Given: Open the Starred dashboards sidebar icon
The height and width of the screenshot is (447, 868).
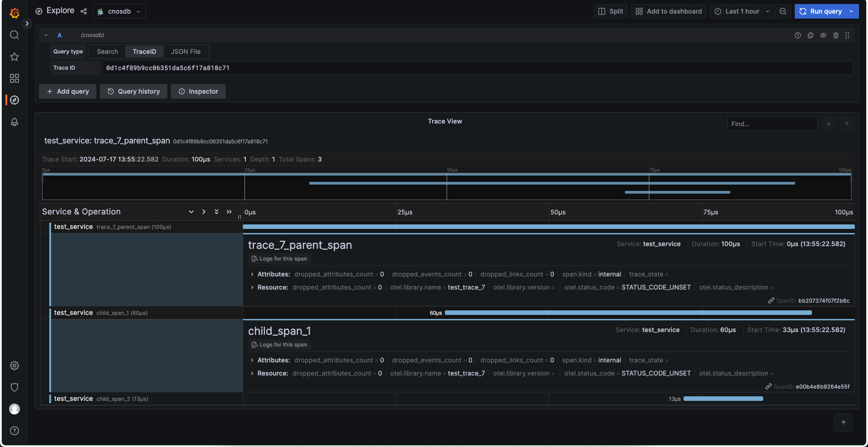Looking at the screenshot, I should point(14,57).
